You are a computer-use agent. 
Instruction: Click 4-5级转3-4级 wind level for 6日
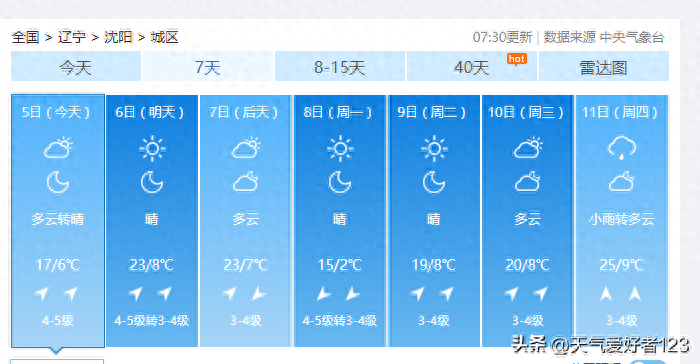click(152, 320)
